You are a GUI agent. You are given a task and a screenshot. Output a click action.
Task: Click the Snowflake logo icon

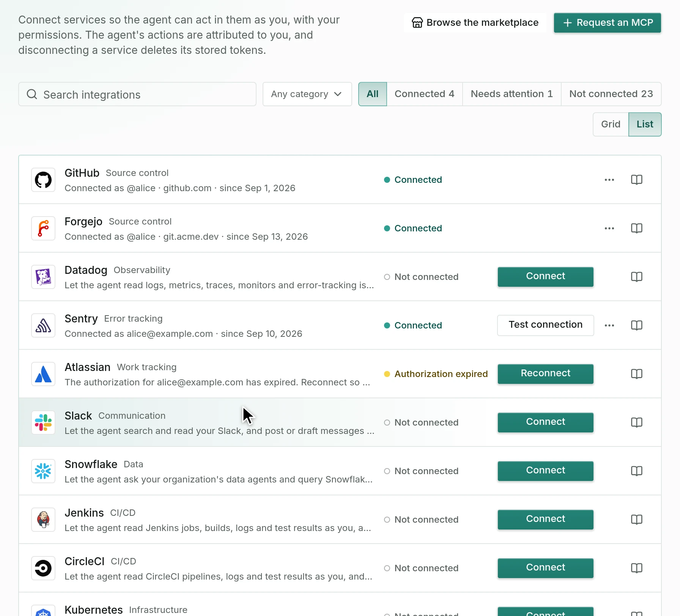point(43,471)
